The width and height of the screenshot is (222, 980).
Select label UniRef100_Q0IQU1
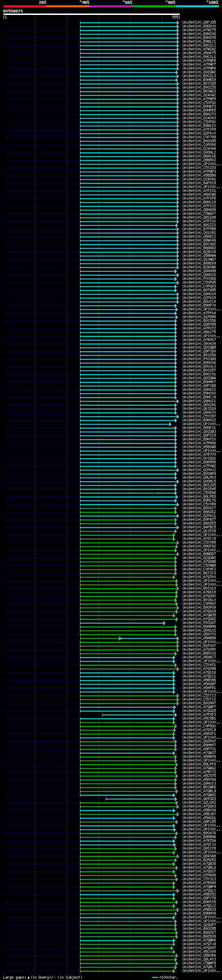tap(199, 459)
